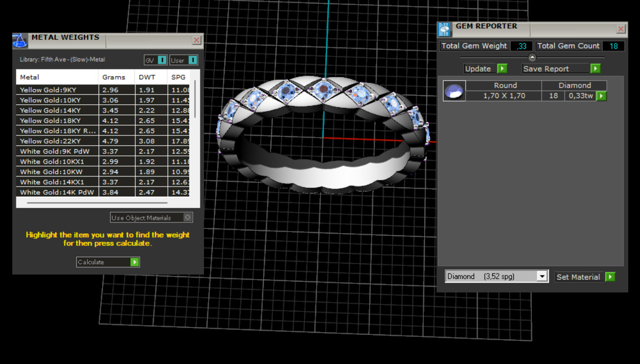Sort by the SPG column header
The height and width of the screenshot is (364, 640).
pos(178,77)
